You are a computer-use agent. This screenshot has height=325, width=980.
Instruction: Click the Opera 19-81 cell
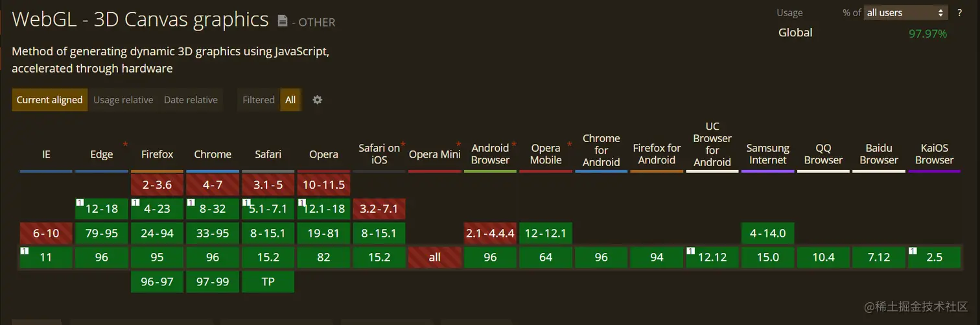323,233
